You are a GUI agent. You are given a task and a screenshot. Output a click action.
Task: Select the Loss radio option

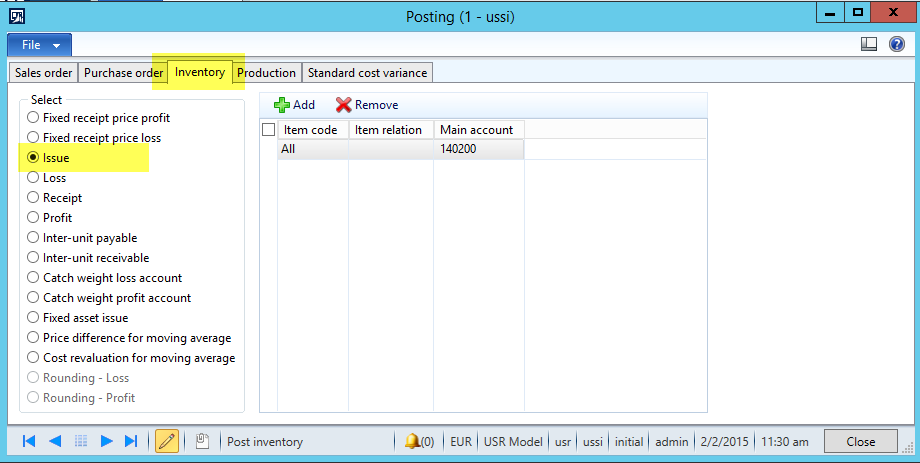point(33,178)
